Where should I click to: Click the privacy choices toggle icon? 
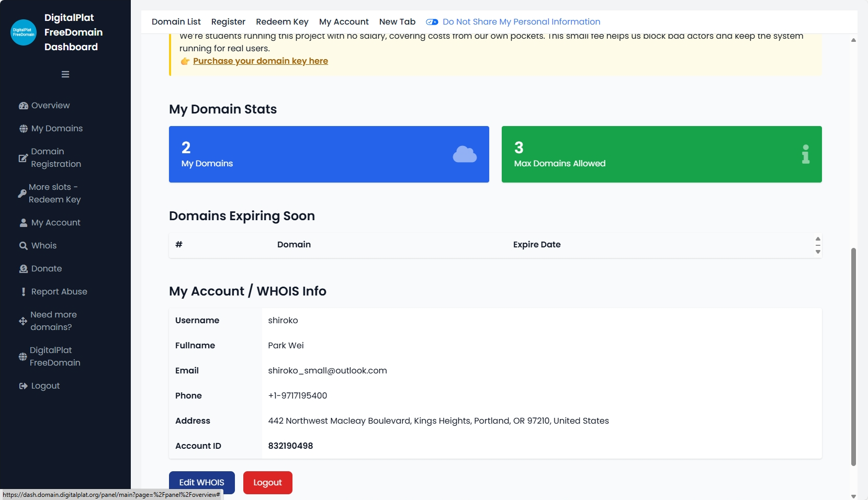point(432,22)
